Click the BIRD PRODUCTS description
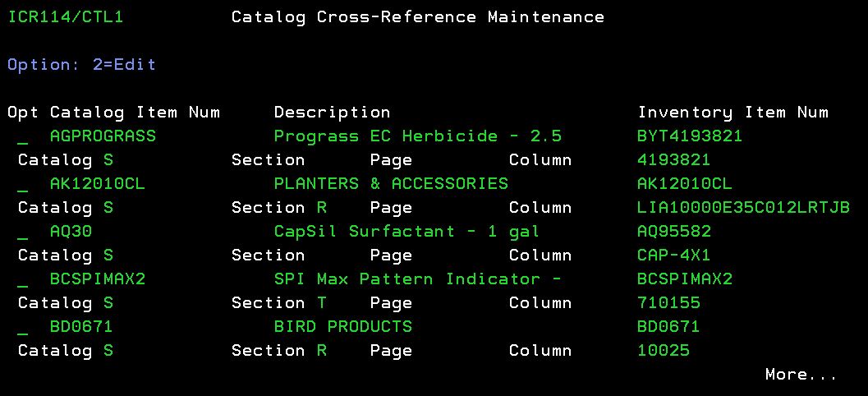868x396 pixels. pyautogui.click(x=342, y=327)
